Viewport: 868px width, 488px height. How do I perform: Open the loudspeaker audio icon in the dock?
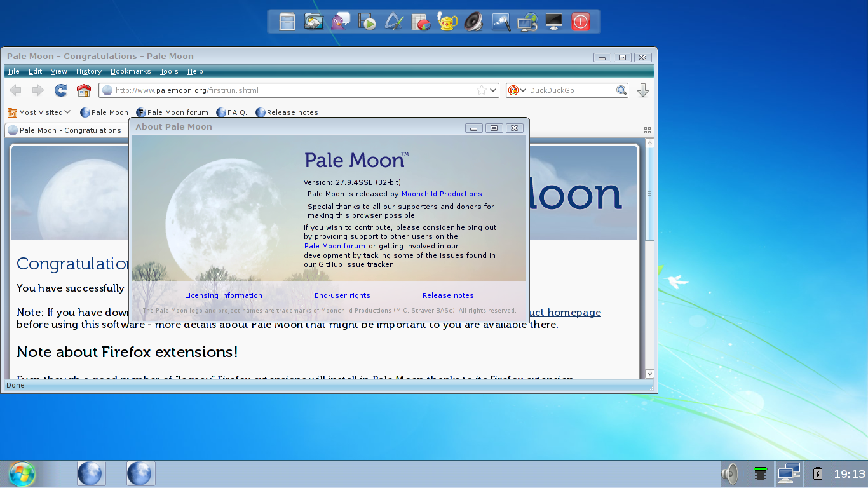(x=474, y=22)
